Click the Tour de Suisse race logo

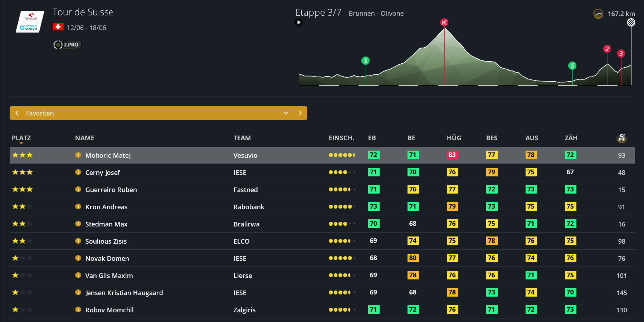tap(30, 22)
